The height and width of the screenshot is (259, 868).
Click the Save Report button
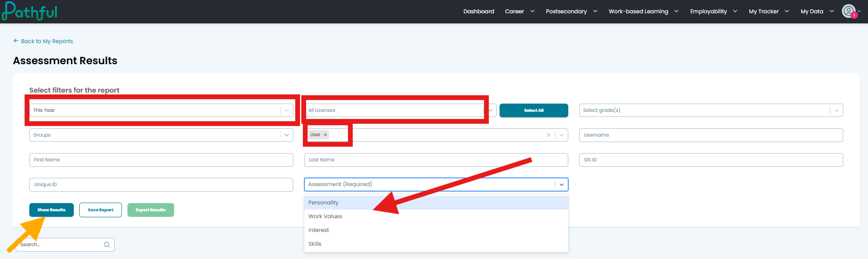coord(100,210)
